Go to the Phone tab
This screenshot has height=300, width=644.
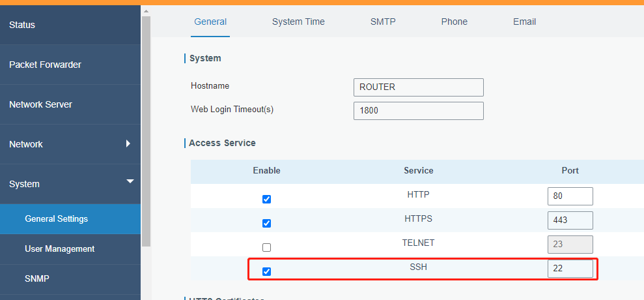[454, 22]
